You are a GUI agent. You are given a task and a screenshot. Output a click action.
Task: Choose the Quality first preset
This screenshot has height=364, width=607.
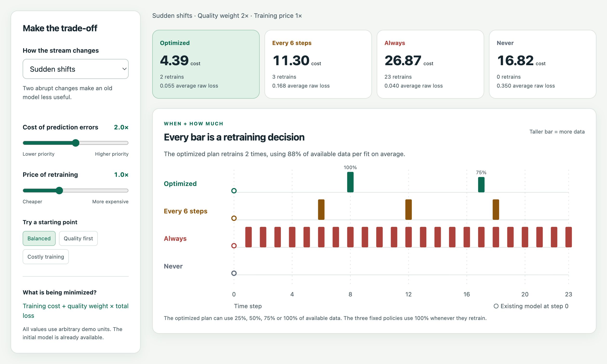coord(78,238)
